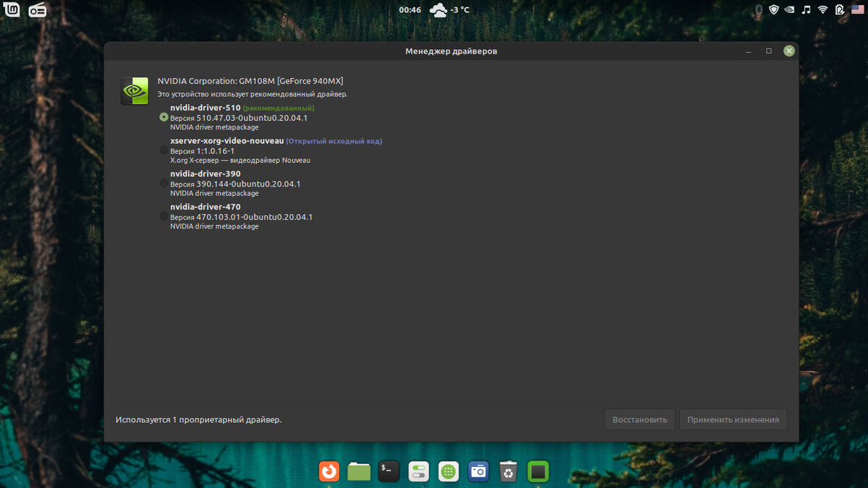
Task: Click the version text 390.144-0ubuntu0.20.04.1
Action: [249, 184]
